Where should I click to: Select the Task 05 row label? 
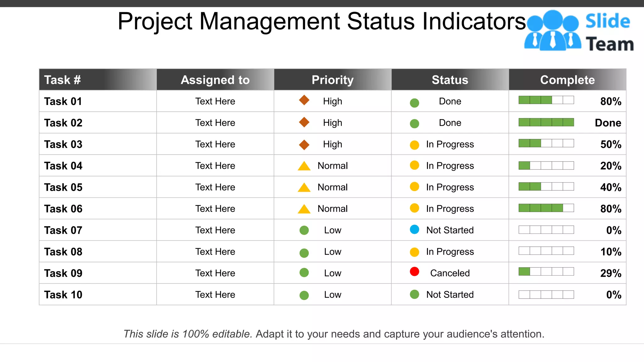[63, 187]
